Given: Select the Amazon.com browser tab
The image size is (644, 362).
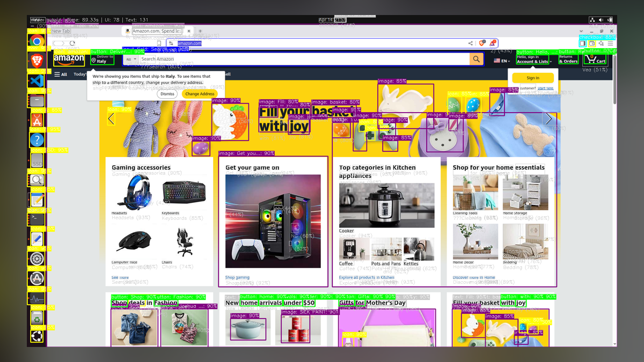Looking at the screenshot, I should pyautogui.click(x=157, y=31).
